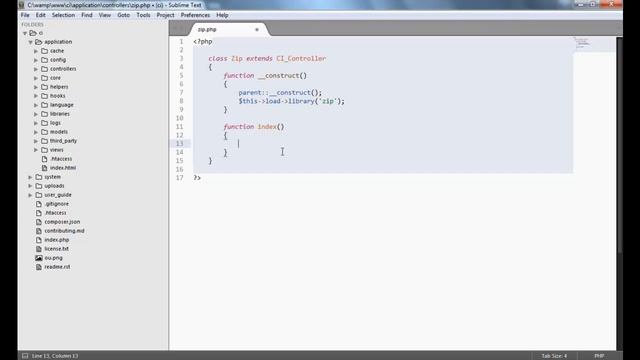This screenshot has height=360, width=640.
Task: Click the core folder icon
Action: point(44,78)
